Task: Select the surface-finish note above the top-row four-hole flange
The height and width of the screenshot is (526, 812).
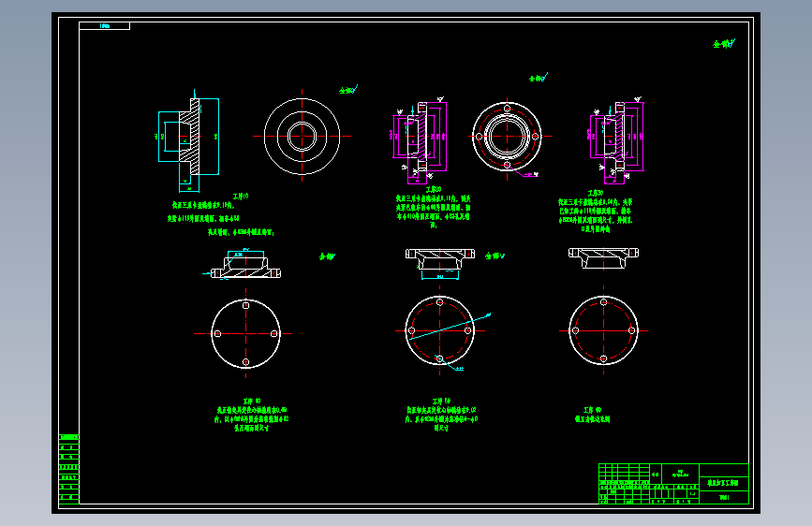Action: (x=539, y=78)
